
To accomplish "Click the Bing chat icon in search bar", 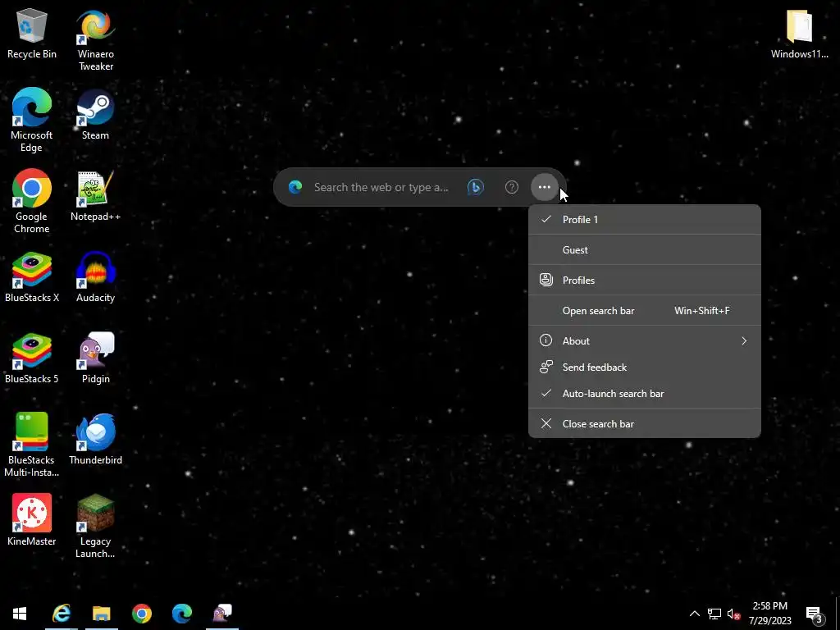I will click(x=475, y=187).
